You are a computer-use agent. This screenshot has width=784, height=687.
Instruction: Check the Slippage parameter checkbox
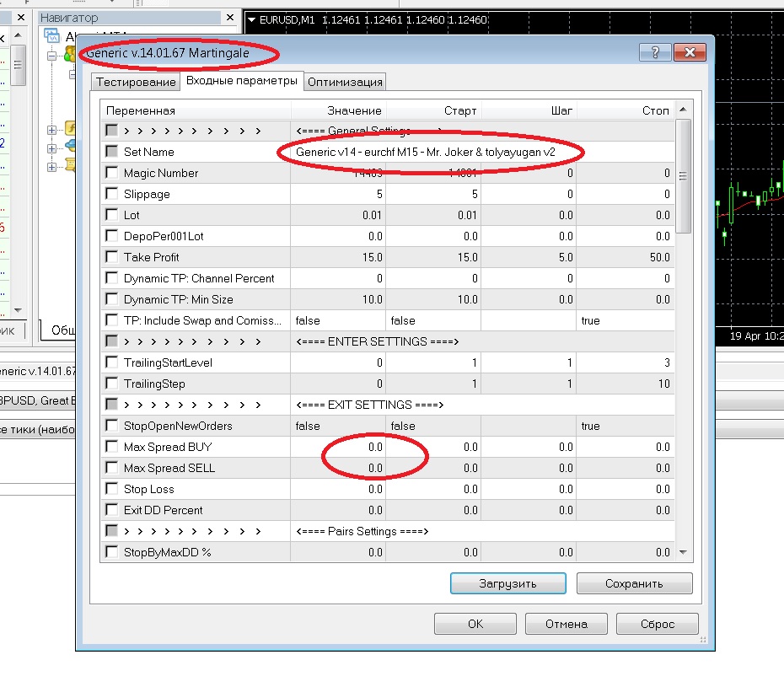point(111,194)
